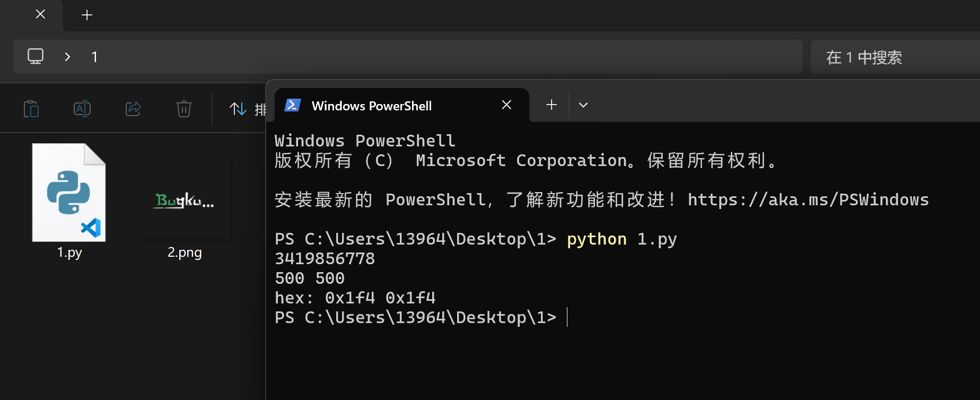Expand the address bar path chevron
This screenshot has height=400, width=980.
tap(67, 57)
